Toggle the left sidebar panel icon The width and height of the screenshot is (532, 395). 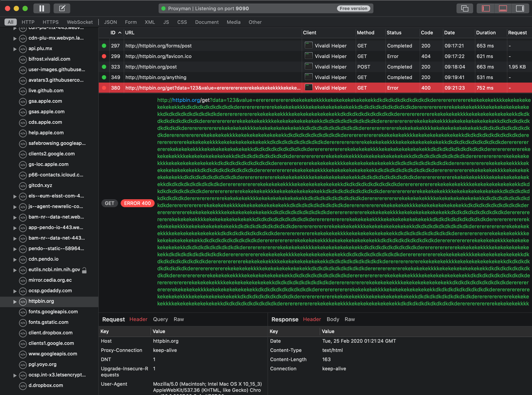pos(486,8)
